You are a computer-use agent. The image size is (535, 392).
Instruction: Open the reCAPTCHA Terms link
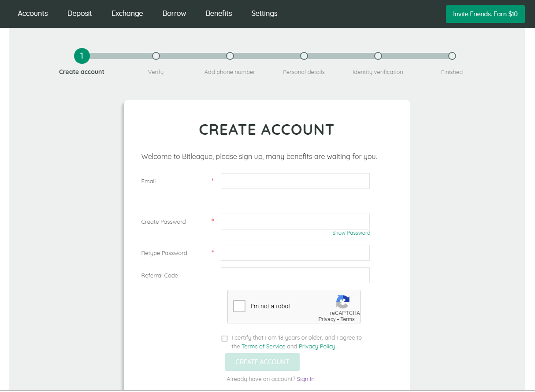pos(348,319)
